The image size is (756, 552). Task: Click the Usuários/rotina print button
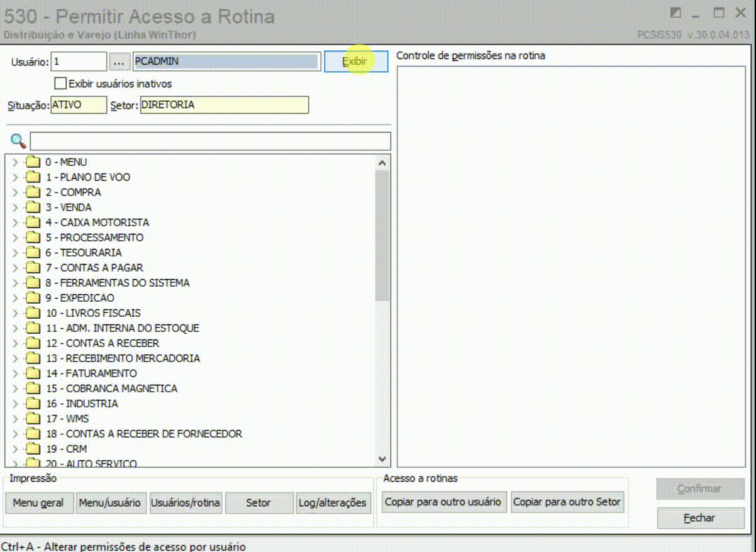[186, 502]
